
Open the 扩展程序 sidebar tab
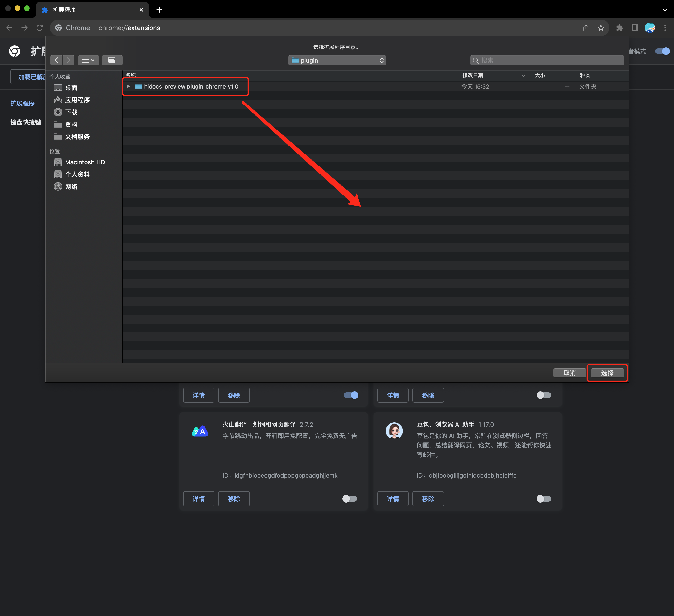tap(22, 103)
